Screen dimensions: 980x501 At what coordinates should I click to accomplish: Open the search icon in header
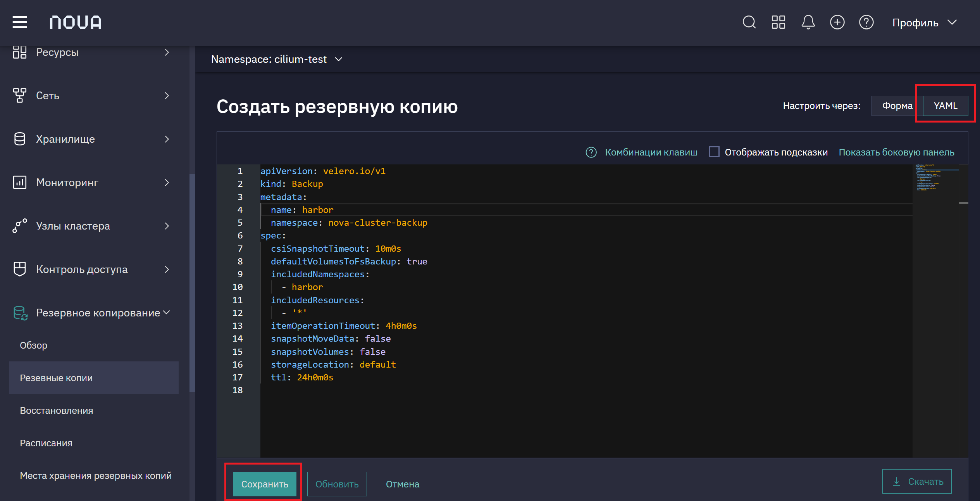[x=749, y=22]
